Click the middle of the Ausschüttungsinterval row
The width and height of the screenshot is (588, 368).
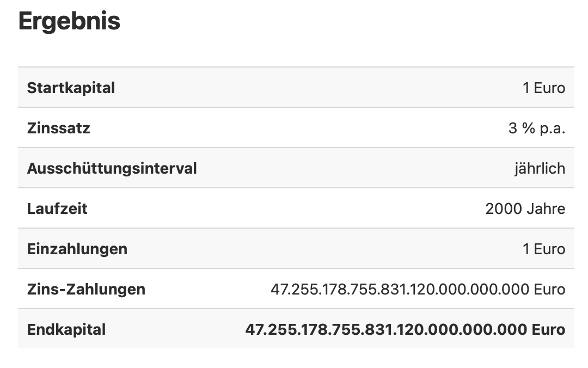296,168
